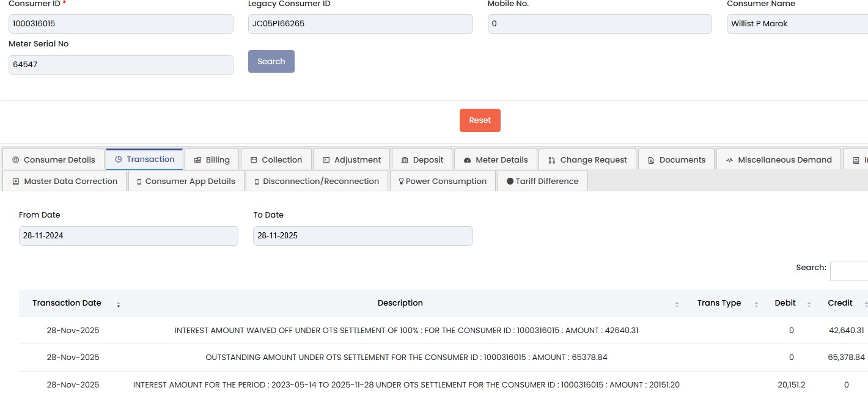Select the interest amount for period row
This screenshot has width=868, height=393.
(406, 385)
